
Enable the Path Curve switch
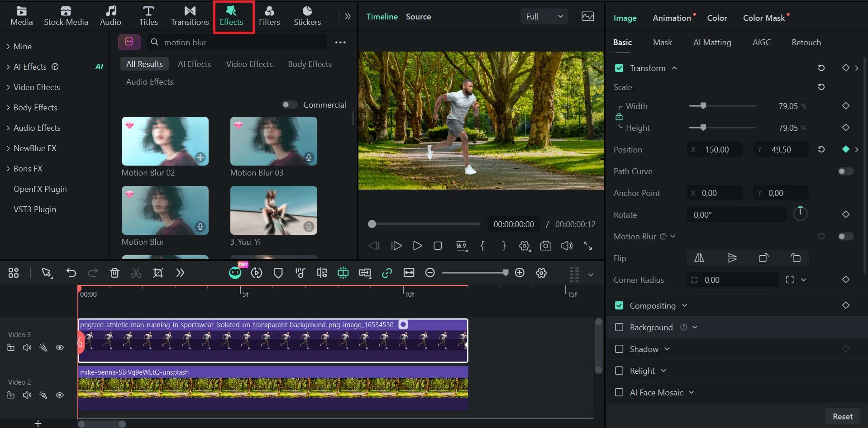point(845,171)
